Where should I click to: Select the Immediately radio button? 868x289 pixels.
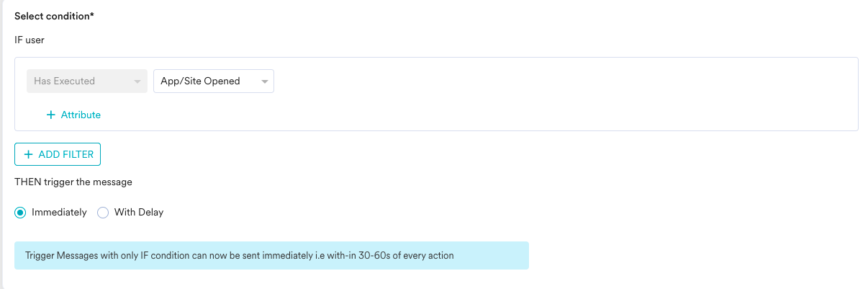20,213
